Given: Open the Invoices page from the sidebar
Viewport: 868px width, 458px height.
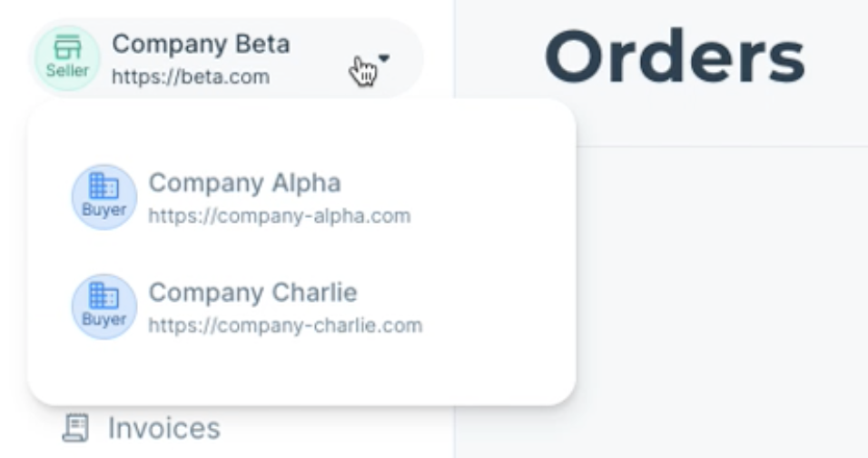Looking at the screenshot, I should click(141, 427).
